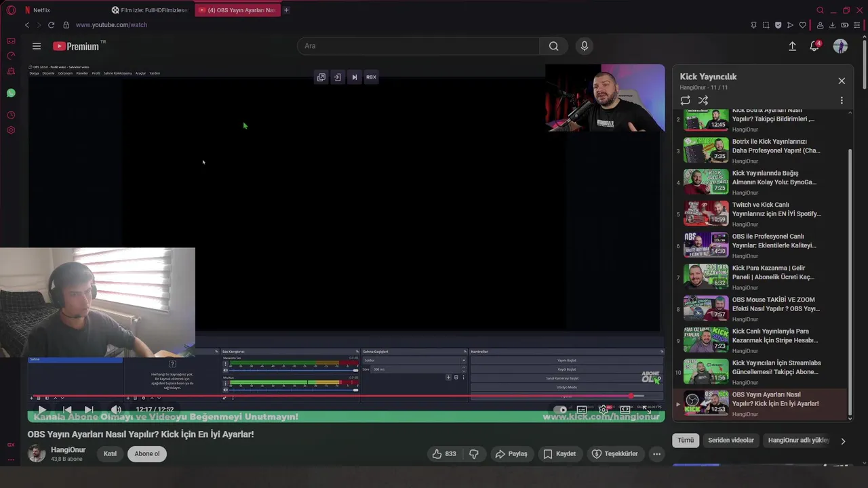Open sidebar settings gear icon
The image size is (868, 488).
(x=11, y=130)
